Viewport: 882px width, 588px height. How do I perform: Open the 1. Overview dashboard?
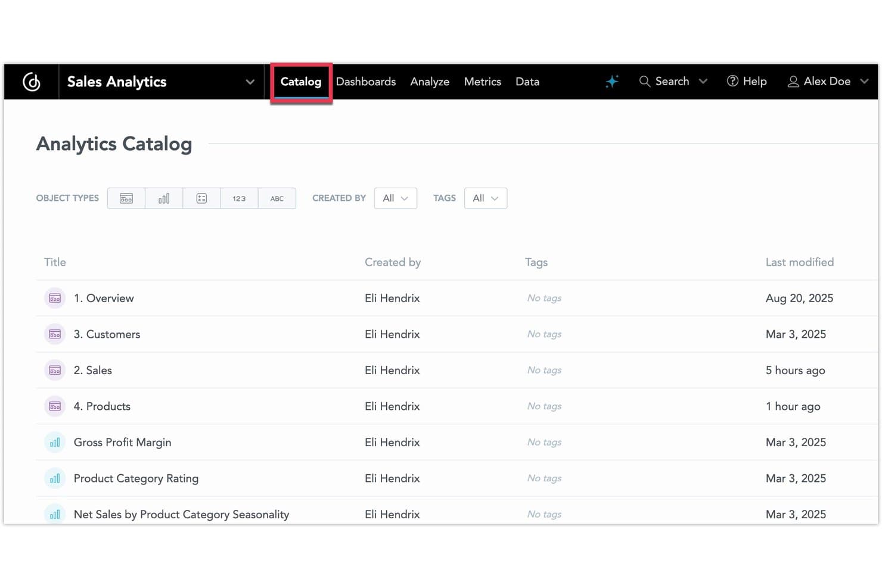(x=104, y=298)
